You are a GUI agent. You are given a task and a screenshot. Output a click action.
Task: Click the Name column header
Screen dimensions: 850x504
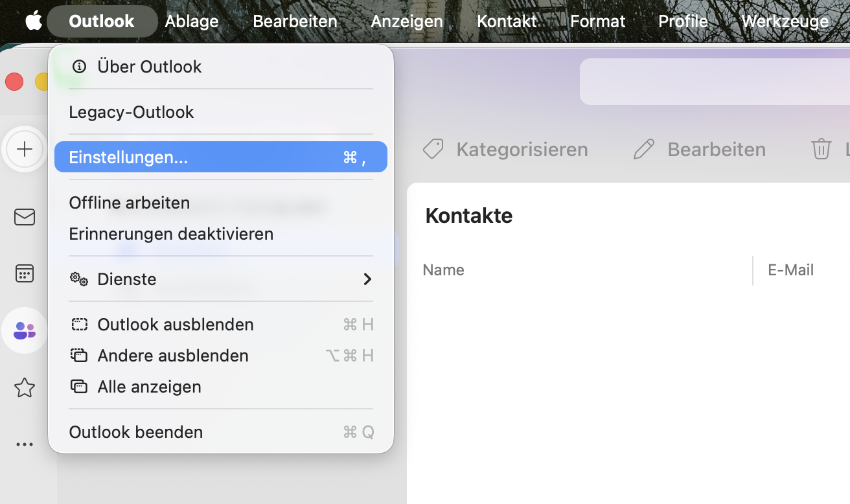point(444,270)
